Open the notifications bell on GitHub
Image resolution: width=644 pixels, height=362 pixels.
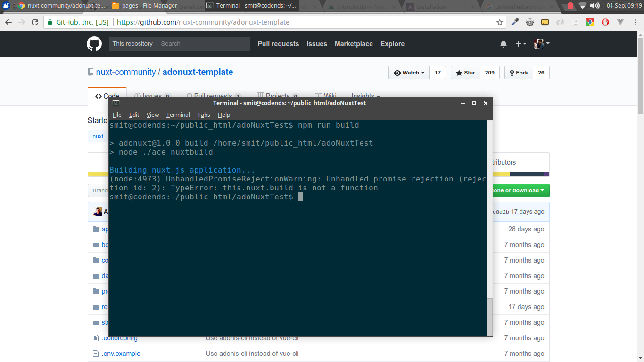point(503,44)
